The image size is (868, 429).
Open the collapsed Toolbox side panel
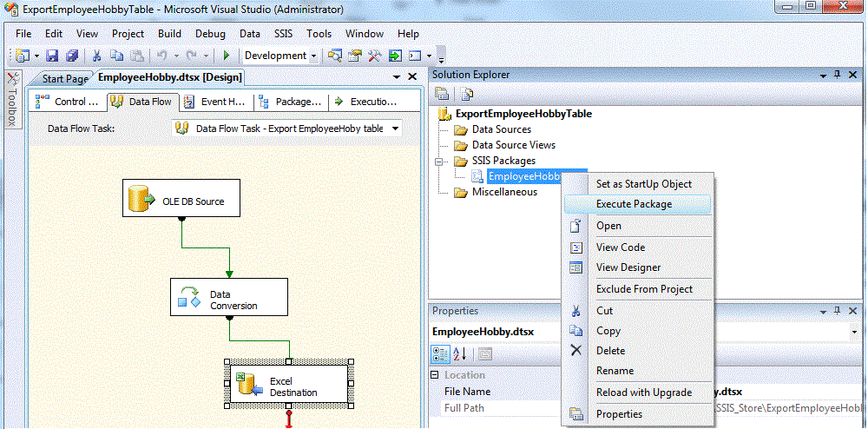[12, 98]
